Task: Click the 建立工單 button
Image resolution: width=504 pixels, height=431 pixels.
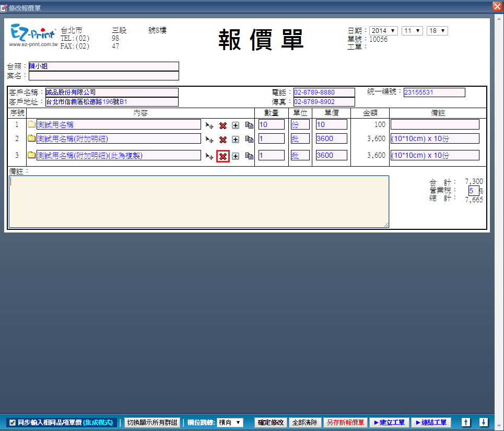Action: [389, 422]
